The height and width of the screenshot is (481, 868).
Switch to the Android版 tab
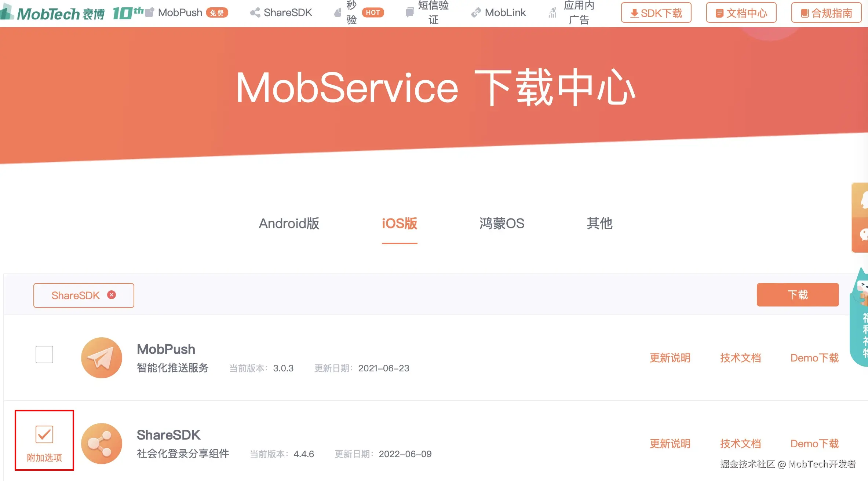(x=289, y=223)
